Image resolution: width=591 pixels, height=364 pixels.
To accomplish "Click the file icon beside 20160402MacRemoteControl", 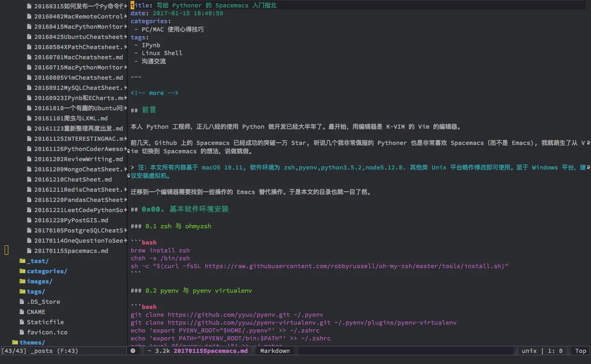I will (x=30, y=17).
